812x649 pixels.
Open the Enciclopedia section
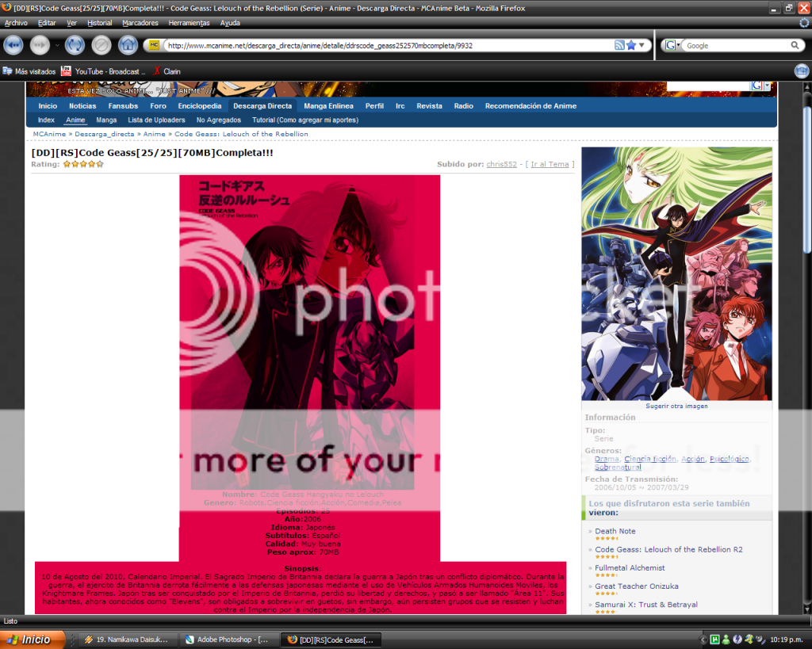200,106
